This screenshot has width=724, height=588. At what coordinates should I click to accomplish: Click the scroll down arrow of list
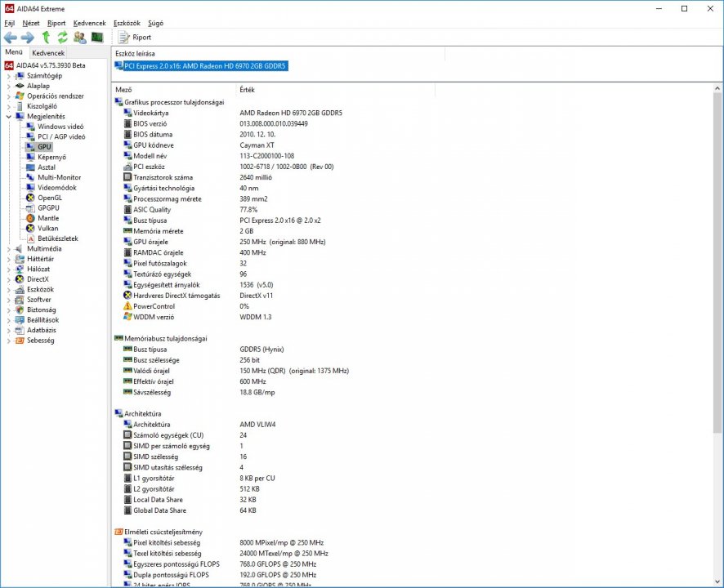click(717, 581)
